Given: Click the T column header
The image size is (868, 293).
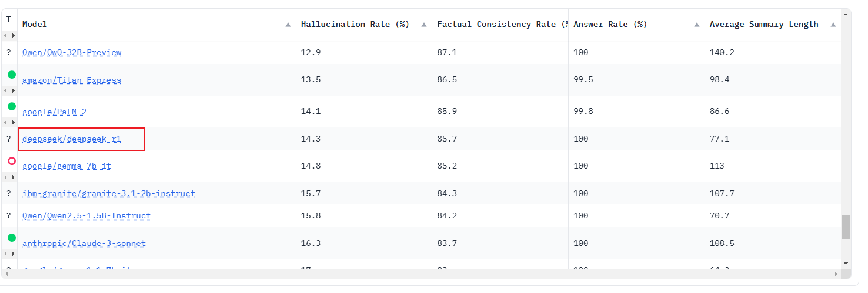Looking at the screenshot, I should click(8, 20).
